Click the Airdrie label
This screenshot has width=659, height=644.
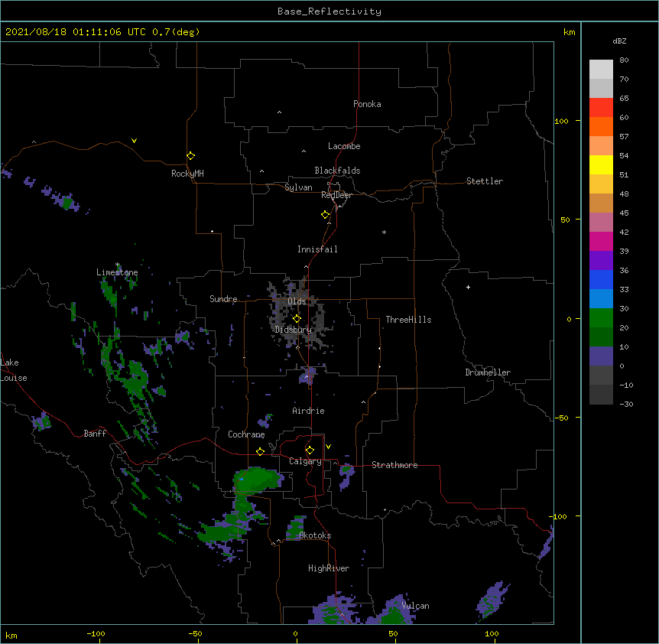coord(309,411)
